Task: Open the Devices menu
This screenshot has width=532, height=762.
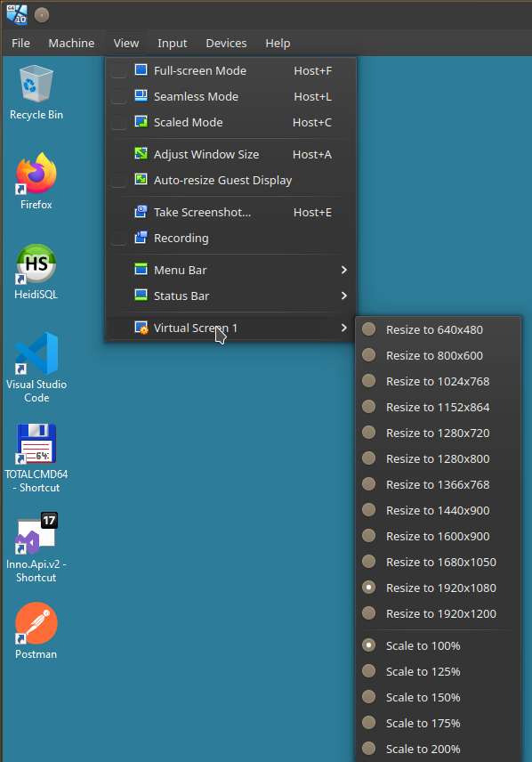Action: tap(226, 43)
